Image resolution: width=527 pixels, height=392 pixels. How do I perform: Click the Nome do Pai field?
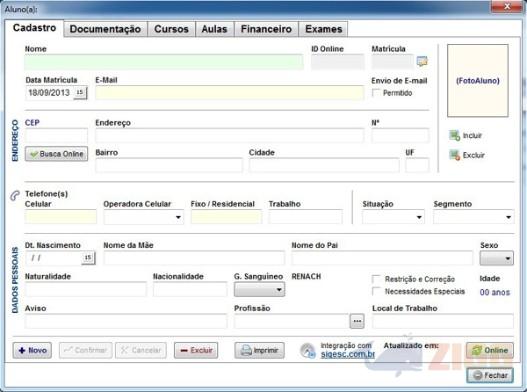(x=382, y=259)
